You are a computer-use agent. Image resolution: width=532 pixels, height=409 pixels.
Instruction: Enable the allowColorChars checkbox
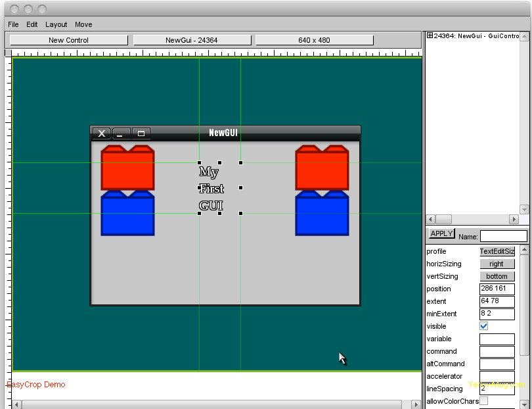pos(484,401)
